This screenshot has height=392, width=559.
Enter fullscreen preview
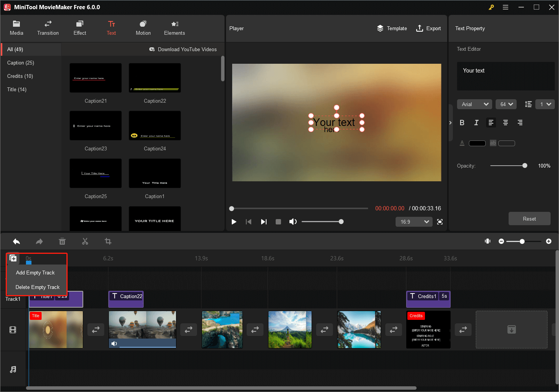point(440,222)
